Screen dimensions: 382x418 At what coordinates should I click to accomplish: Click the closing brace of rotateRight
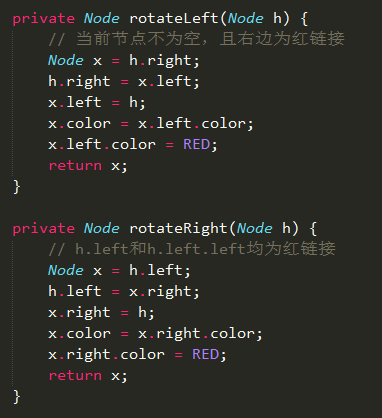coord(17,397)
